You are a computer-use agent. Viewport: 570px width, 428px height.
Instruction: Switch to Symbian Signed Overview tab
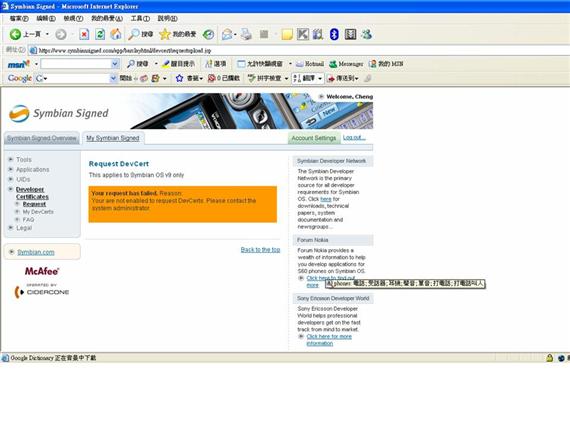pos(42,138)
